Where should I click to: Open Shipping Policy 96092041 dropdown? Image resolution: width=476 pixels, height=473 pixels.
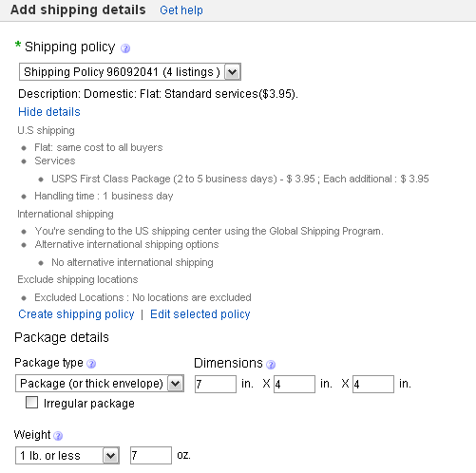pos(130,72)
